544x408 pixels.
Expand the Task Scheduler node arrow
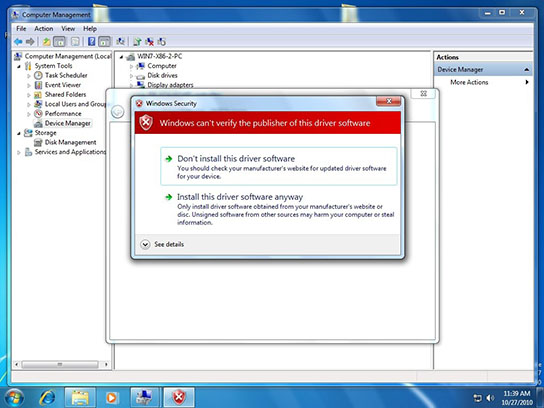tap(29, 76)
